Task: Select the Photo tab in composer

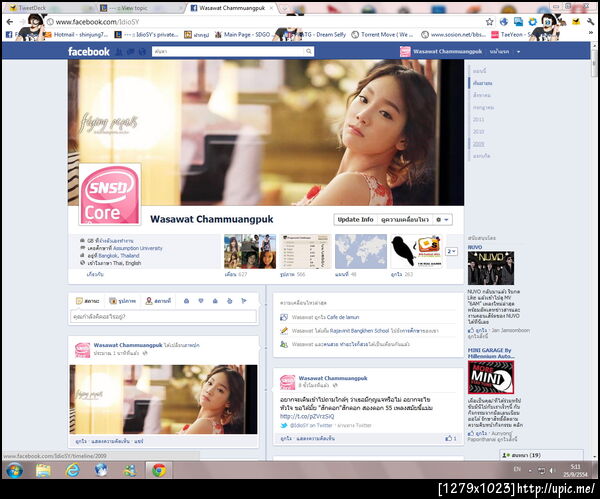Action: coord(122,301)
